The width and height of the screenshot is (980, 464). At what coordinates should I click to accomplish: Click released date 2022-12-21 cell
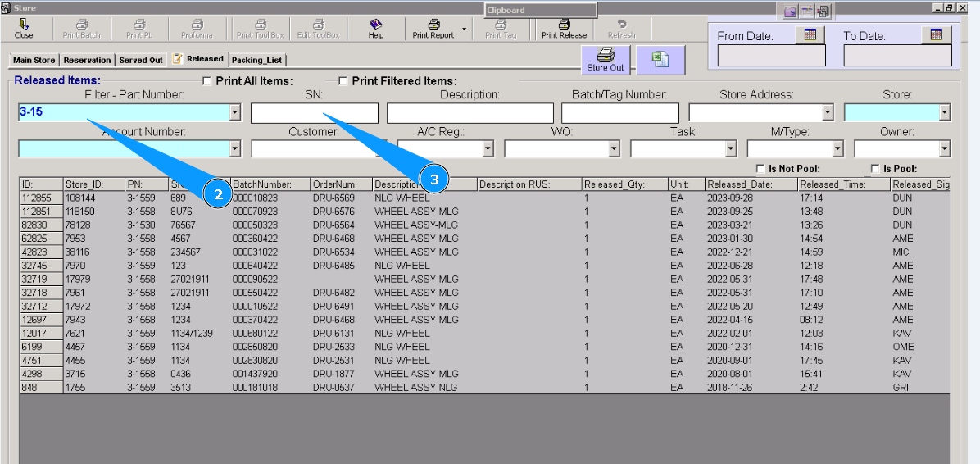click(x=751, y=252)
